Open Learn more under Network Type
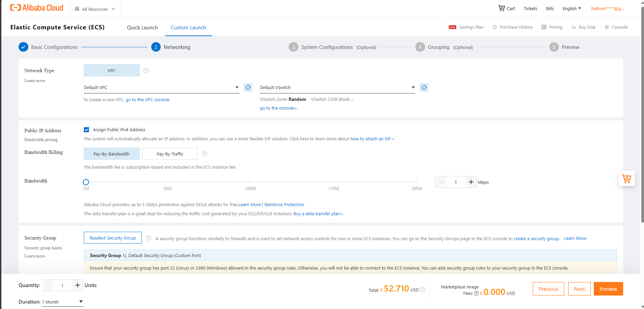This screenshot has height=309, width=644. click(x=34, y=81)
